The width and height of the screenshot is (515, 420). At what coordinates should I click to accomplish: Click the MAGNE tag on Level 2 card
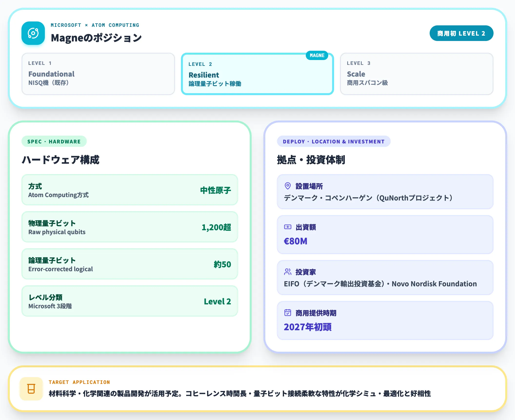click(x=317, y=55)
